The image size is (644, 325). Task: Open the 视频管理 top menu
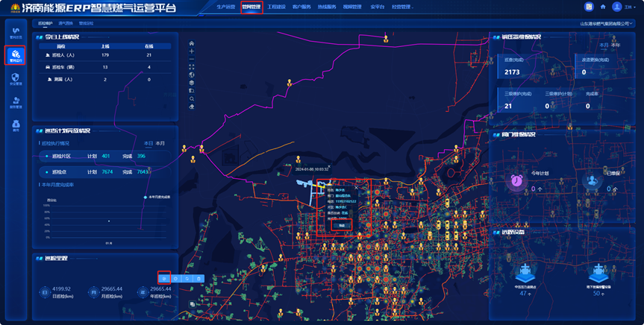coord(352,7)
